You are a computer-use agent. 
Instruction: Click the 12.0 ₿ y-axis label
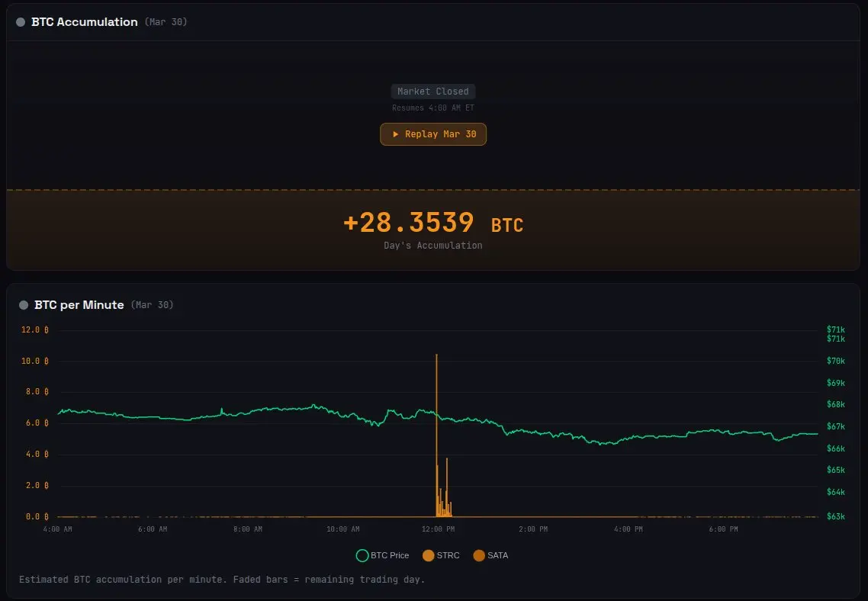[35, 329]
